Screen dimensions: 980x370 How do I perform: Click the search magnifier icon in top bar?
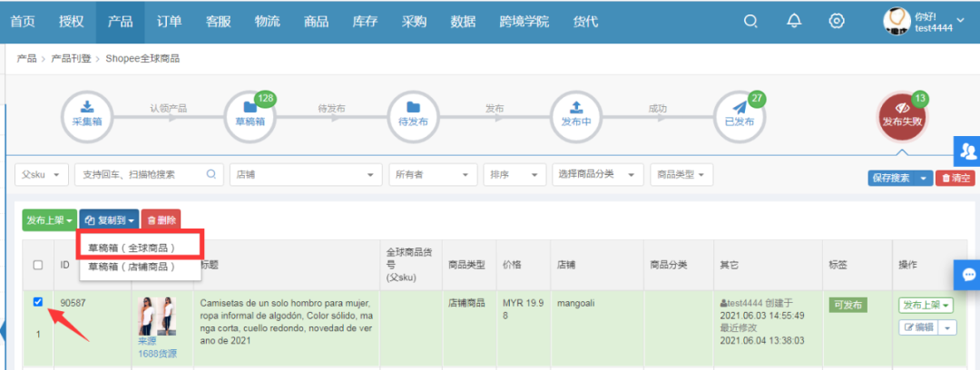tap(750, 22)
